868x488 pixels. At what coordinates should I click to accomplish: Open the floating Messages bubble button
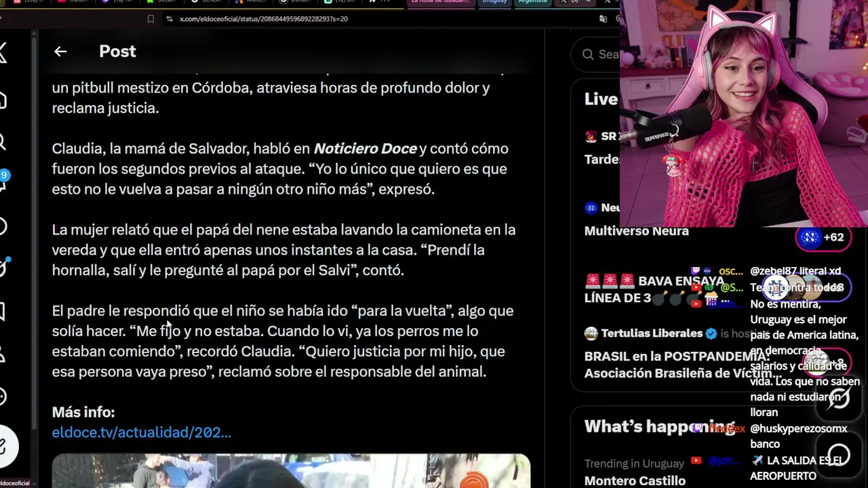tap(839, 454)
